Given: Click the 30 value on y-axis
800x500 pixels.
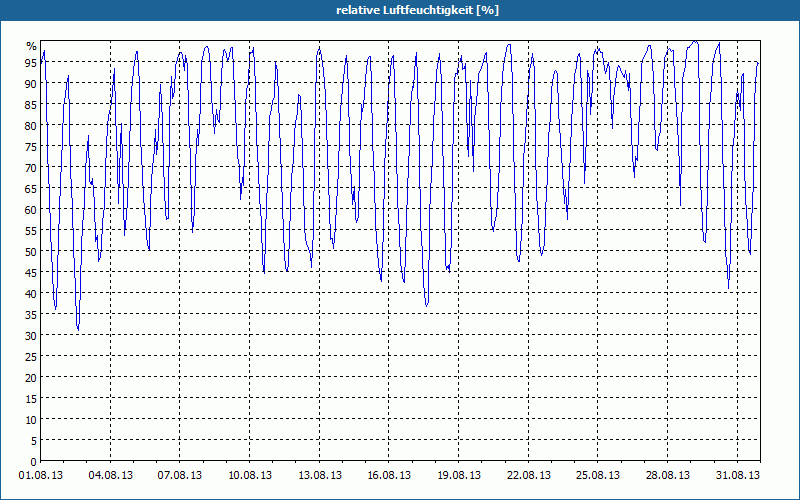Looking at the screenshot, I should click(x=31, y=336).
